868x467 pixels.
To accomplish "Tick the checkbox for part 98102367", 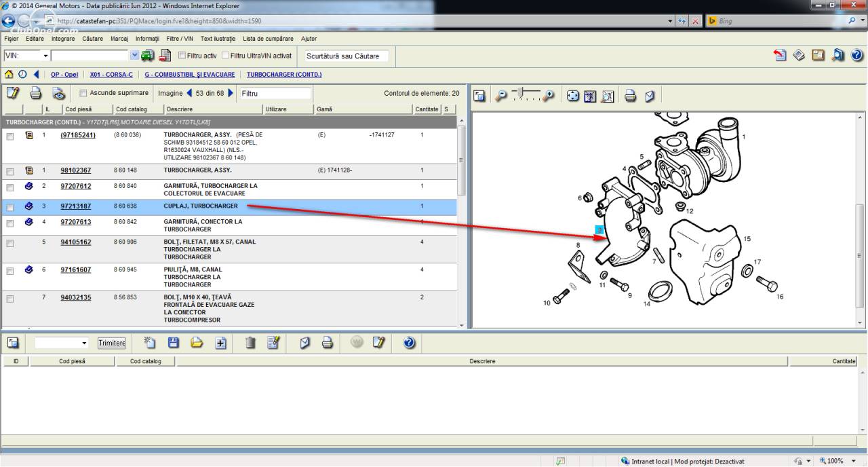I will [9, 171].
